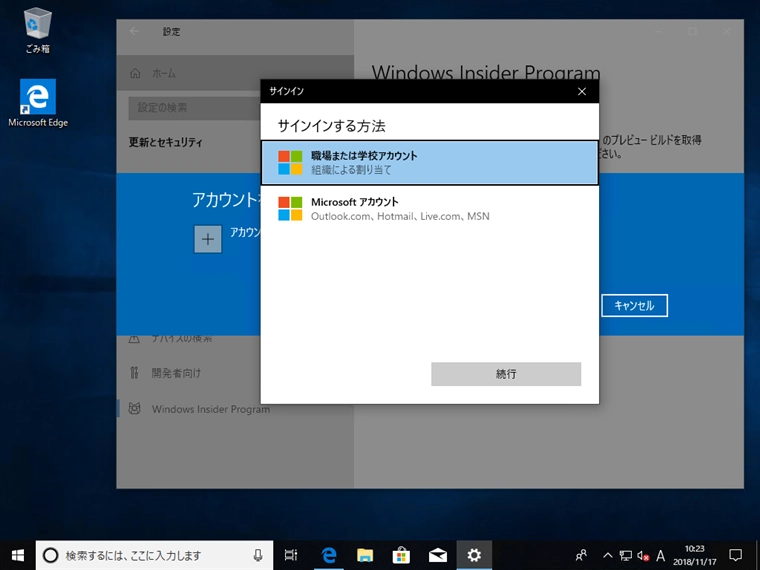The height and width of the screenshot is (570, 760).
Task: Click the サインインする方法 heading
Action: 332,126
